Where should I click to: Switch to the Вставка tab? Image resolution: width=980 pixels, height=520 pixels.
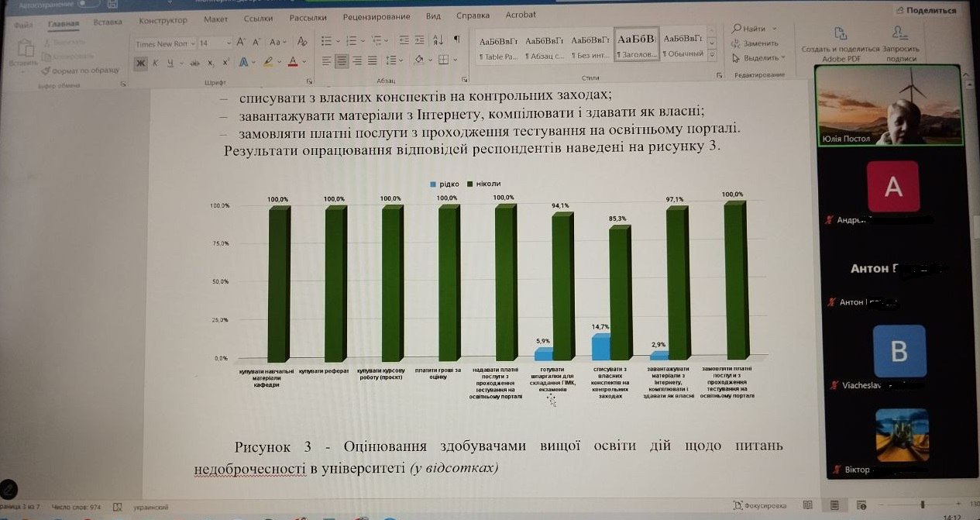point(107,22)
